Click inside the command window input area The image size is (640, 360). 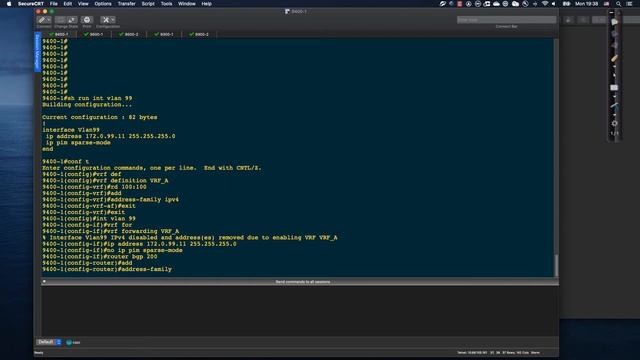tap(300, 310)
